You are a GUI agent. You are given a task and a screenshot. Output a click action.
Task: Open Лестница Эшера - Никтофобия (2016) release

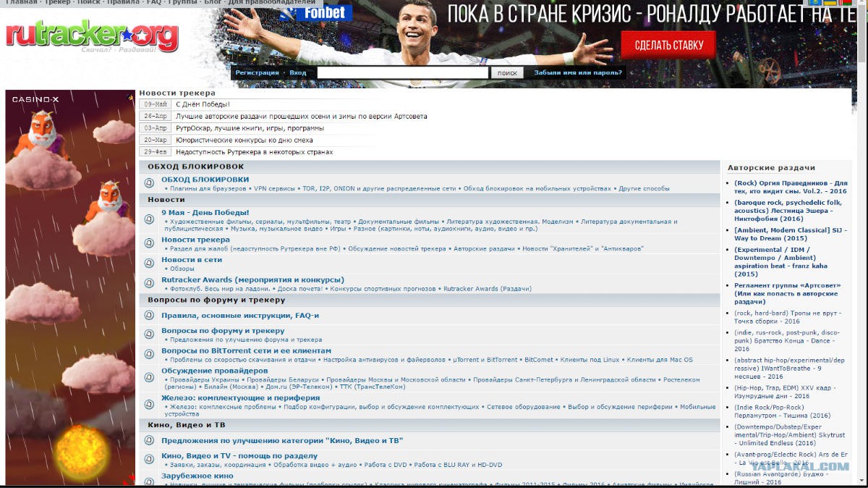pos(788,210)
